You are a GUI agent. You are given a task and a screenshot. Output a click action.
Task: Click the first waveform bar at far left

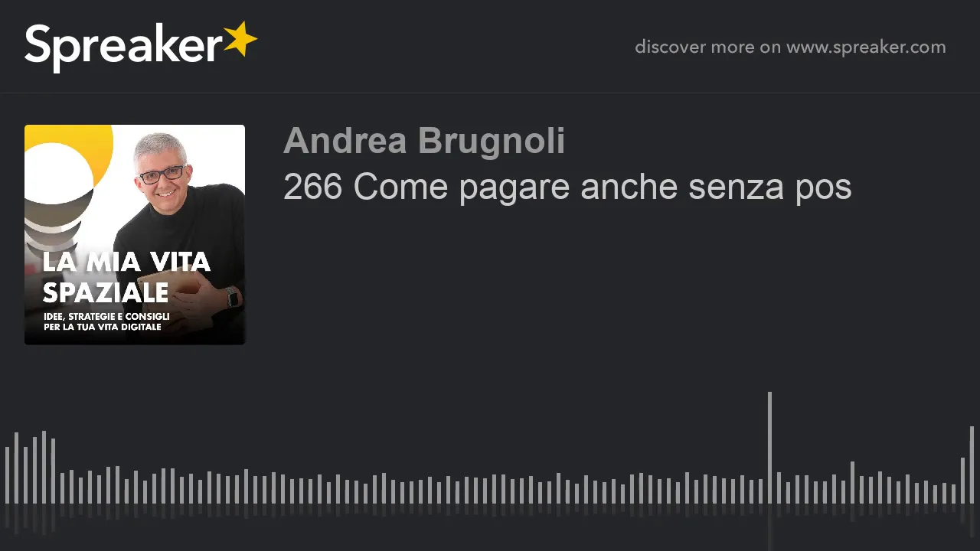coord(7,475)
